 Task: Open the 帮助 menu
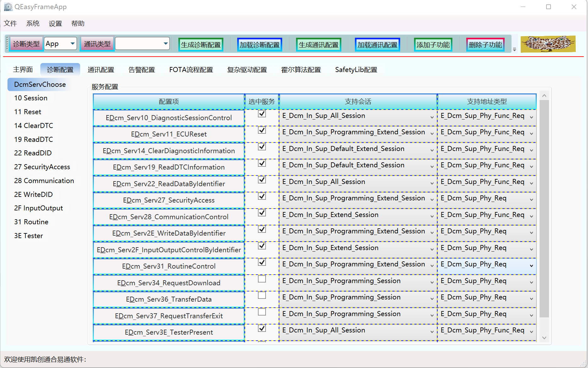pos(78,23)
